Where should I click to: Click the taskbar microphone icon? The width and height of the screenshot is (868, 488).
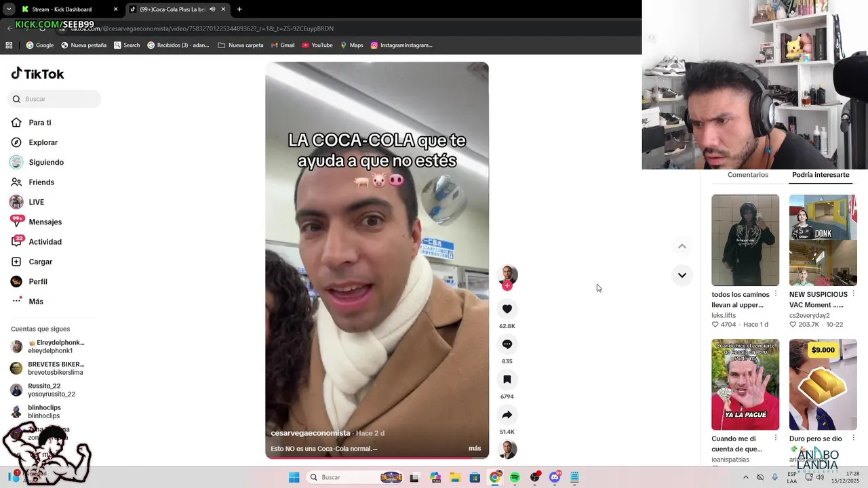(x=774, y=477)
